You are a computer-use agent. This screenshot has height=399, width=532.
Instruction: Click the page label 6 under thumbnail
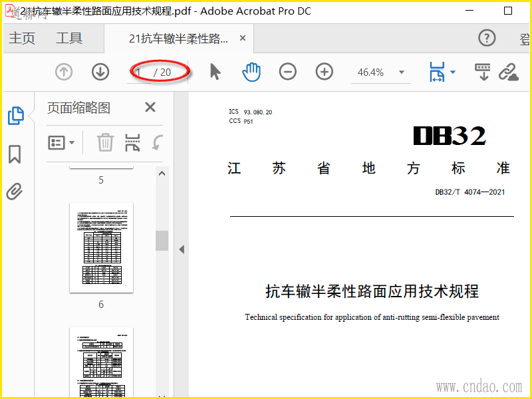(x=101, y=305)
